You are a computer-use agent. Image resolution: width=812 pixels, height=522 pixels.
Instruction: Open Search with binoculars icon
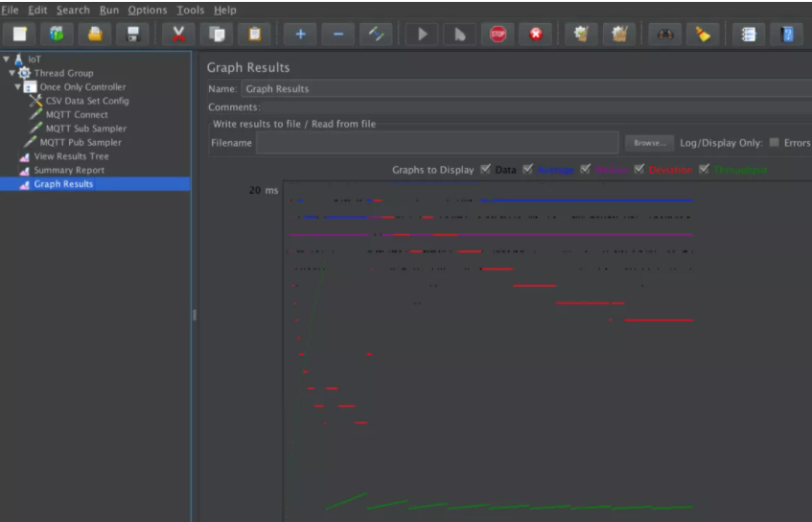pyautogui.click(x=665, y=35)
